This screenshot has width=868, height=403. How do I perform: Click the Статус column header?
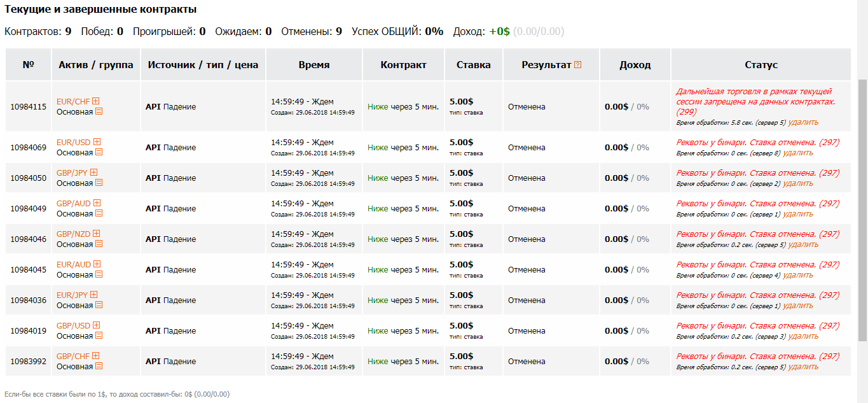(x=761, y=65)
